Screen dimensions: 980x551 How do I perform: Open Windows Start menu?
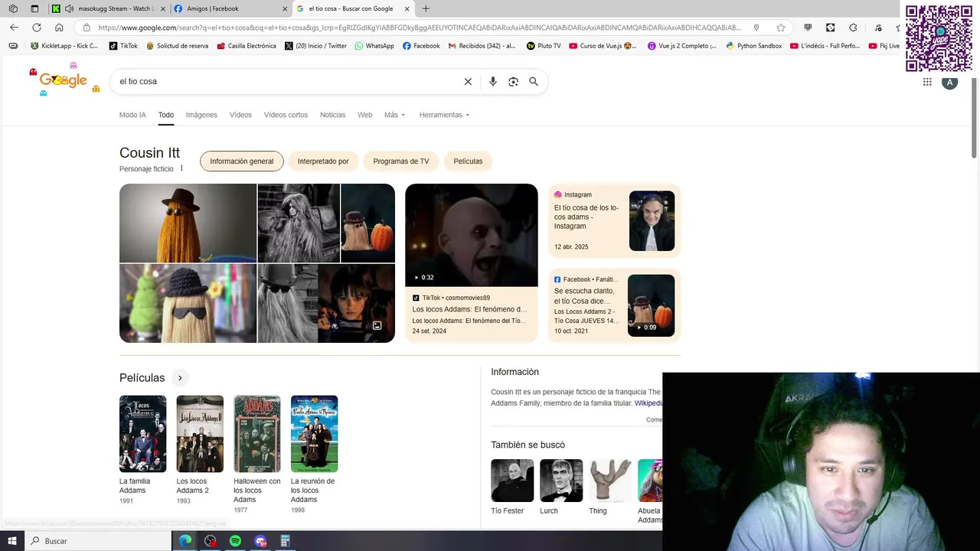pyautogui.click(x=12, y=541)
